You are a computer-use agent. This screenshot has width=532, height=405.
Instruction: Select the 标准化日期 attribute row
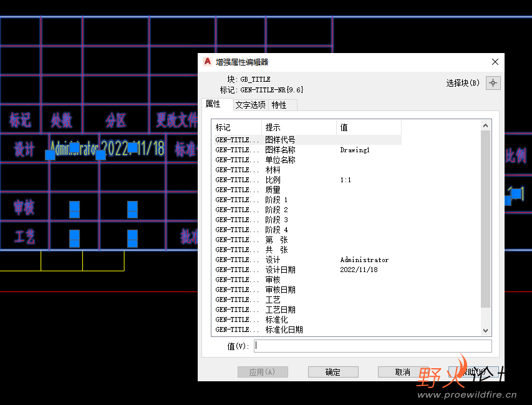click(307, 329)
